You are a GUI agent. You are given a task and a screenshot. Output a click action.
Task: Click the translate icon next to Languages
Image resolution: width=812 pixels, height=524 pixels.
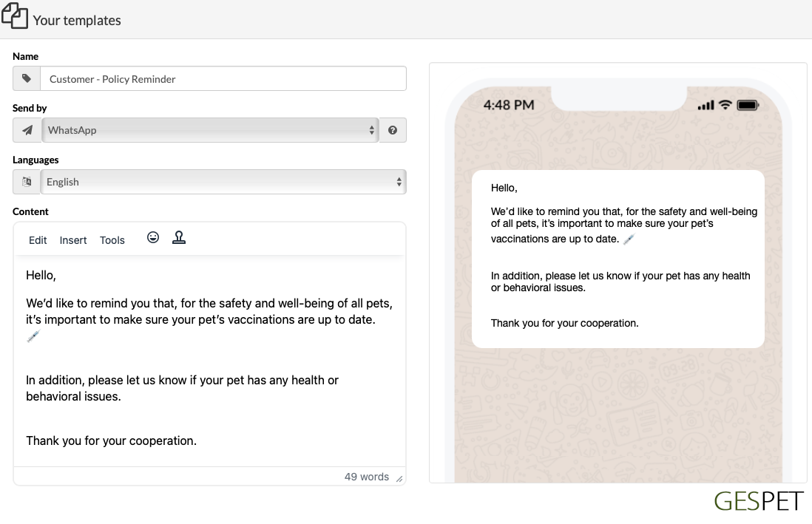tap(27, 182)
